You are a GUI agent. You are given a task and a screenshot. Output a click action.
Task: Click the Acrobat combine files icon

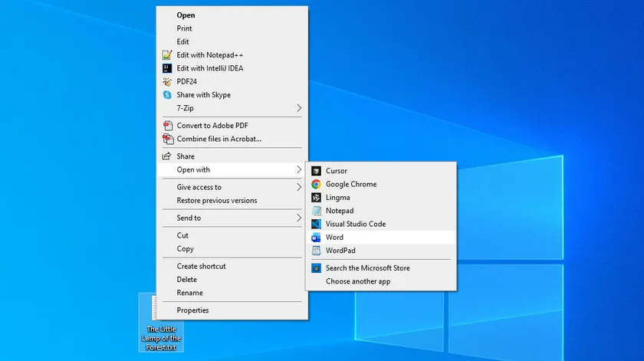pyautogui.click(x=168, y=139)
